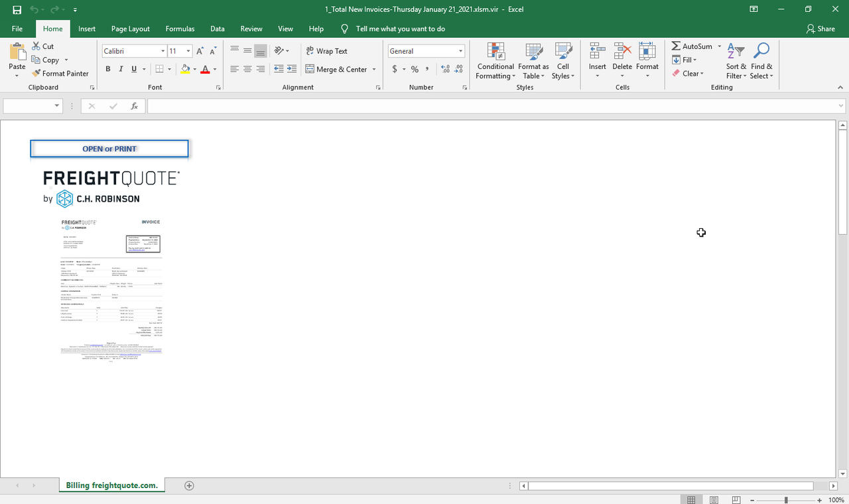Apply the Borders grid icon
The height and width of the screenshot is (504, 849).
point(159,69)
